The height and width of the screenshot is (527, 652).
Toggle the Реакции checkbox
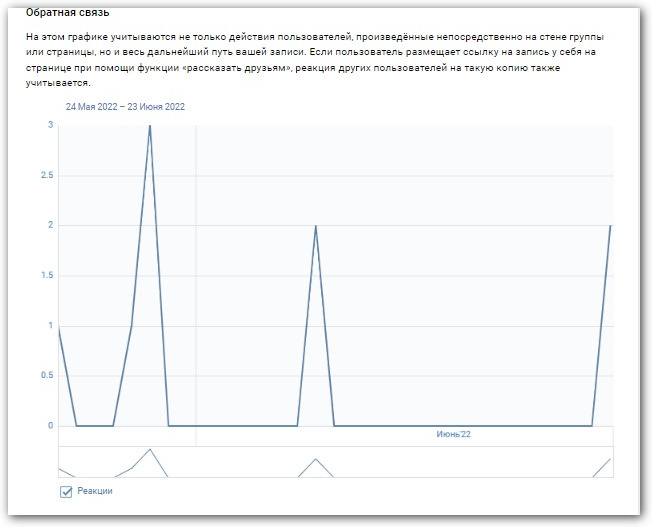pos(67,491)
